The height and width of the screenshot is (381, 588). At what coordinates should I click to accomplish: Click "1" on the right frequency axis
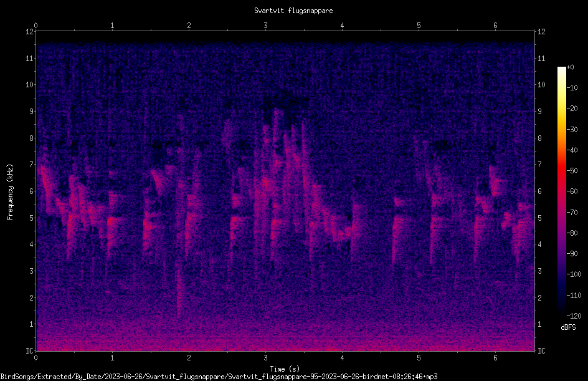[x=540, y=324]
